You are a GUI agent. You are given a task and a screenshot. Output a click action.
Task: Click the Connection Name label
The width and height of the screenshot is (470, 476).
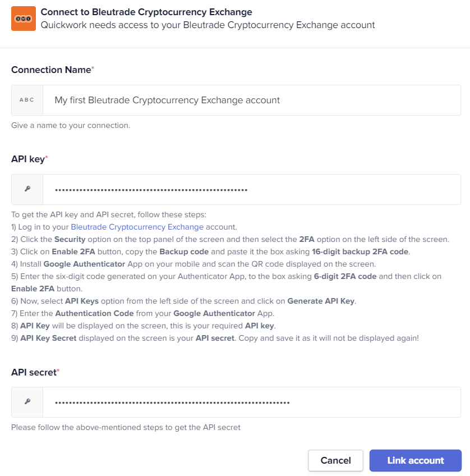pos(51,70)
